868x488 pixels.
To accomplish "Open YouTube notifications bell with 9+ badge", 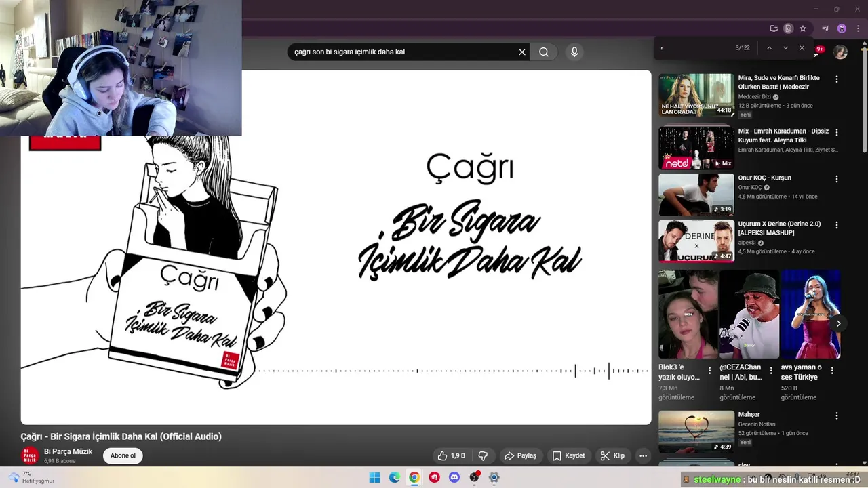I will [818, 52].
